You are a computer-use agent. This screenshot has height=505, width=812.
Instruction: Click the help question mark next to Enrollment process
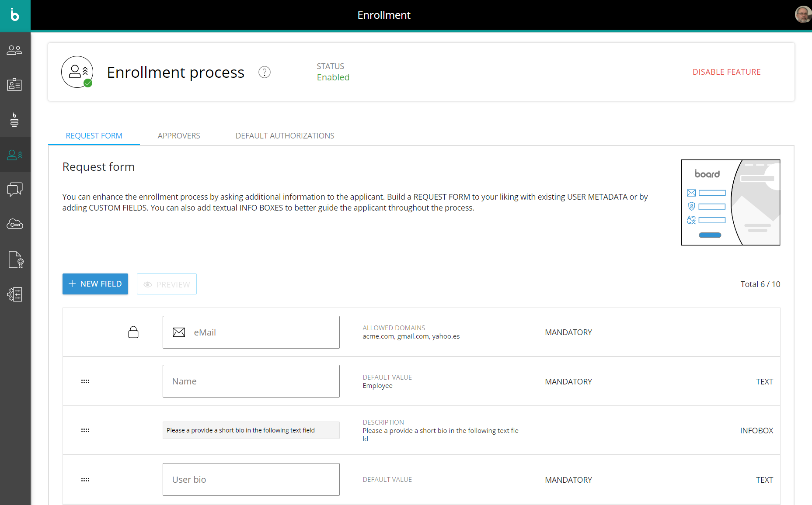264,72
